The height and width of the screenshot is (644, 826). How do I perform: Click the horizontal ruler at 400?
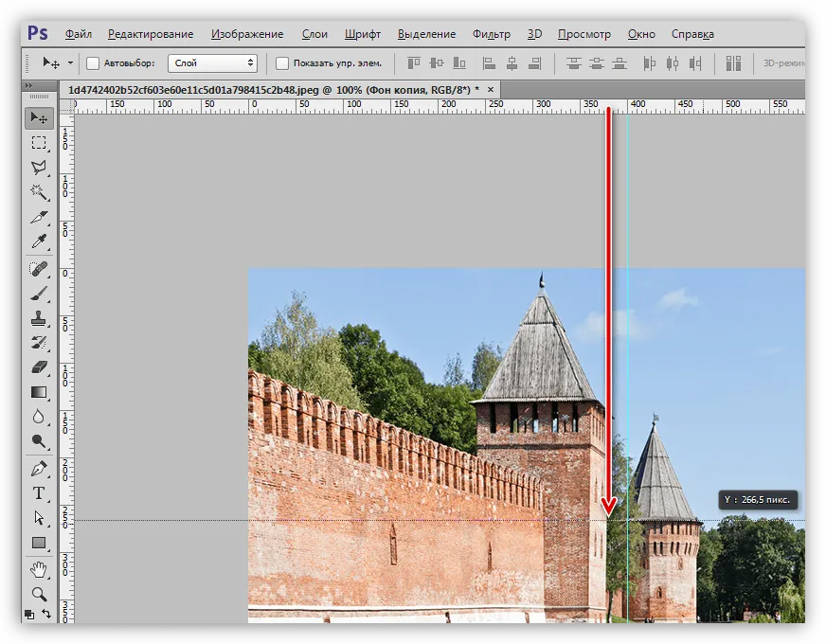(x=637, y=105)
